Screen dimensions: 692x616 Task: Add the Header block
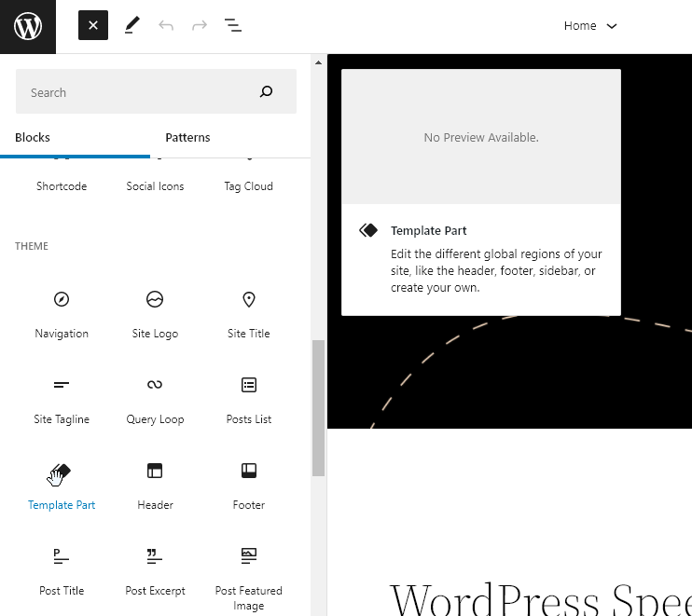pos(155,485)
